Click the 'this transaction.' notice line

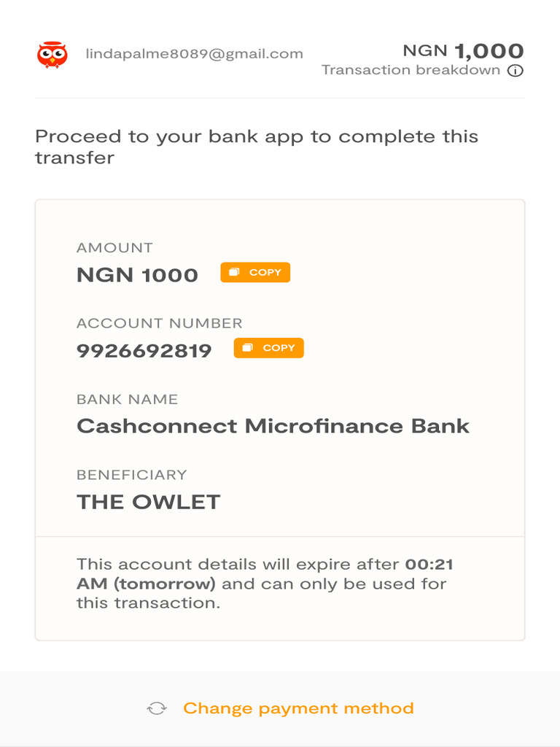pos(148,603)
